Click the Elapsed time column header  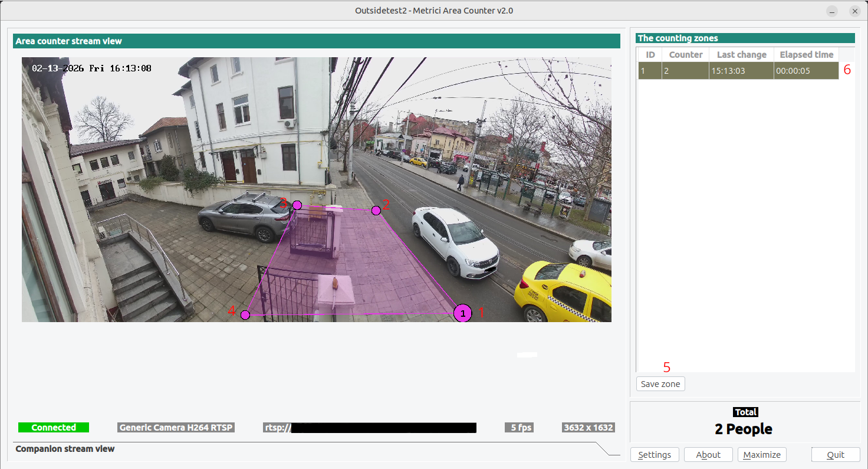[x=807, y=54]
